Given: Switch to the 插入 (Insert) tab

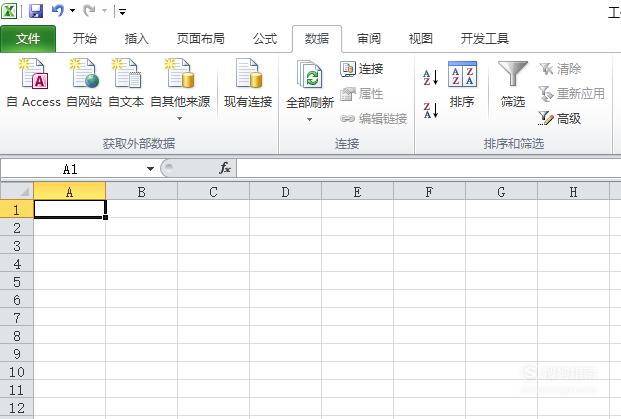Looking at the screenshot, I should 137,38.
